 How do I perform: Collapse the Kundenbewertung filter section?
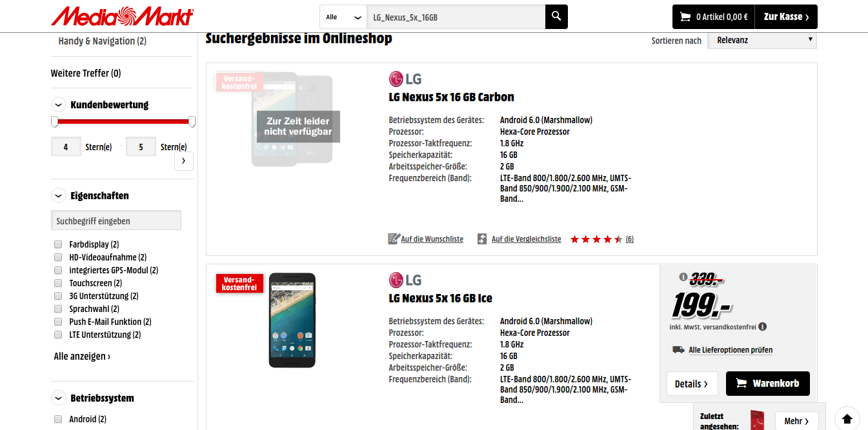pyautogui.click(x=59, y=104)
